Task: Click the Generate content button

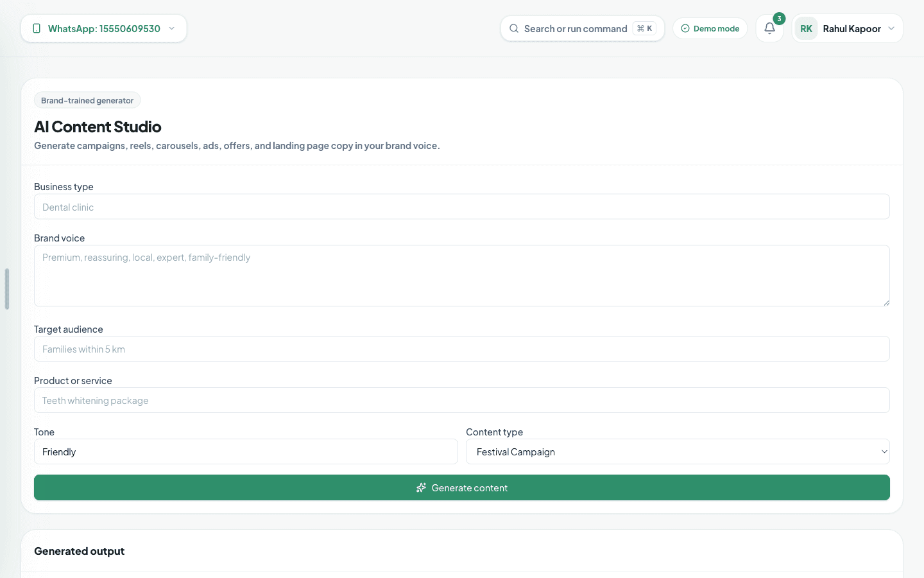Action: click(x=462, y=487)
